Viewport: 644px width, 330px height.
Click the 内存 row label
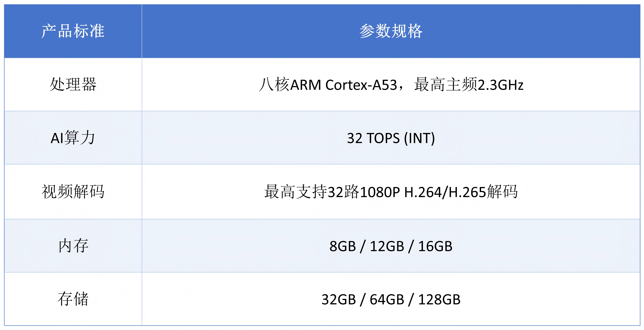73,246
